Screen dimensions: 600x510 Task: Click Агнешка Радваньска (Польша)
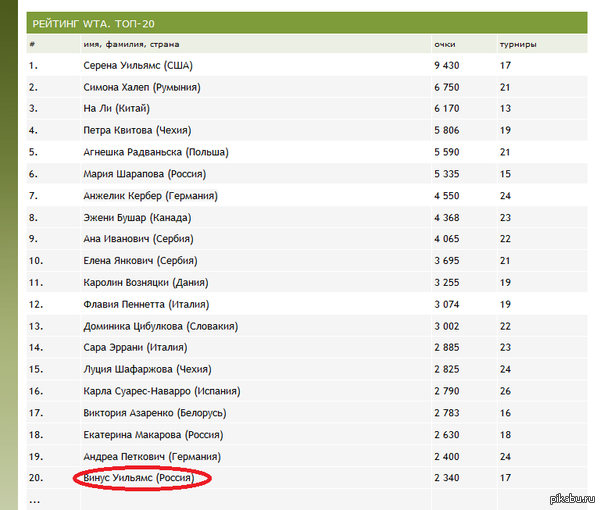[x=156, y=152]
